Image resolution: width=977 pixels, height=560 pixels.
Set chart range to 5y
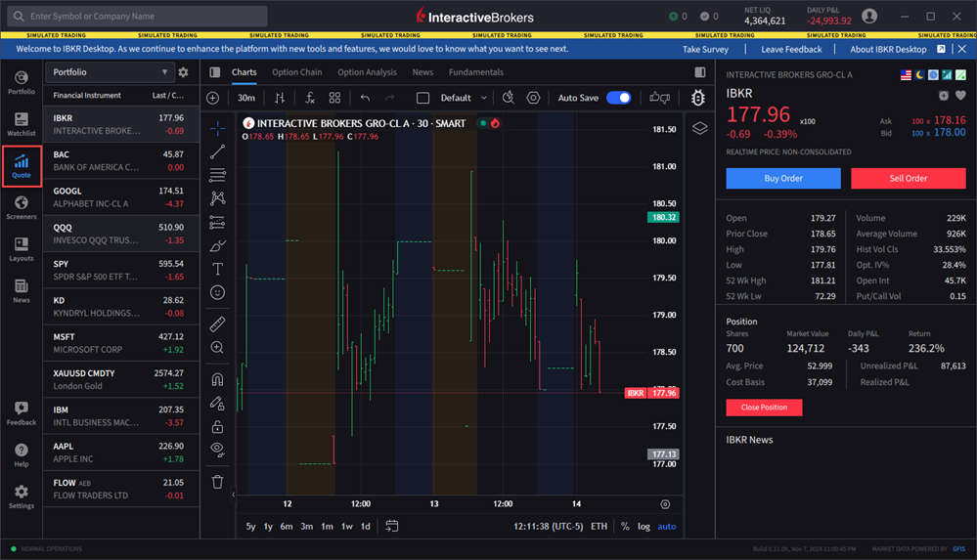[250, 527]
